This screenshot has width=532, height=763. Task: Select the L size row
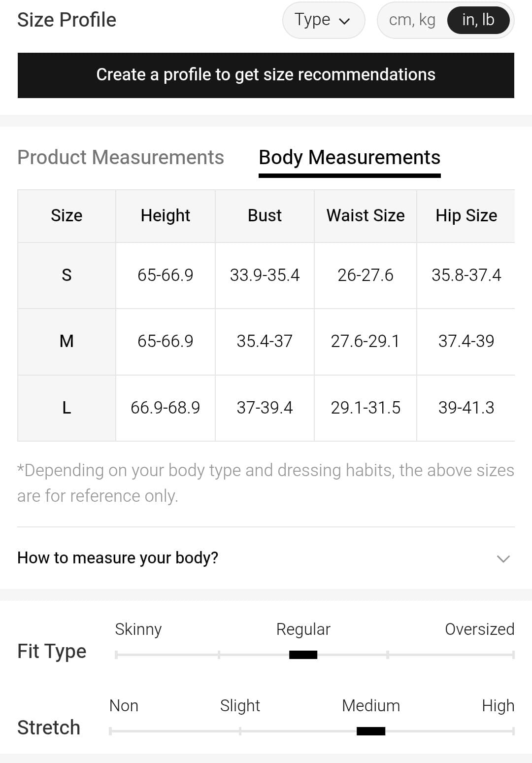click(66, 408)
